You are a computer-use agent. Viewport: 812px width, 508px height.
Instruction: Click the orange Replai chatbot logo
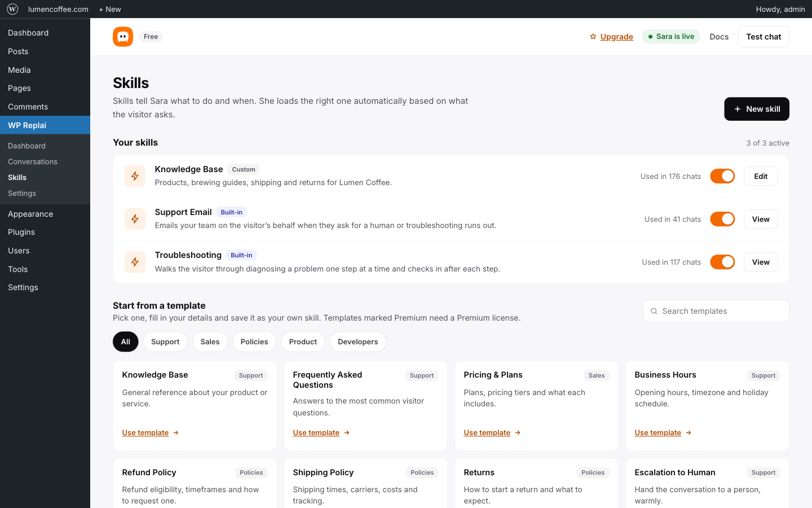tap(123, 37)
